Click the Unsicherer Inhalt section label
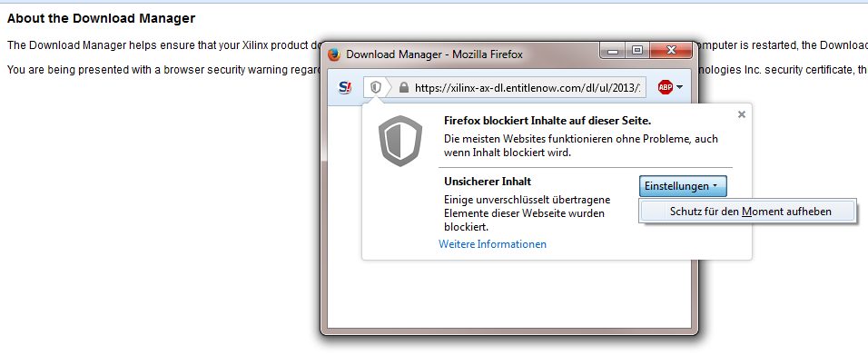The image size is (868, 355). point(488,181)
